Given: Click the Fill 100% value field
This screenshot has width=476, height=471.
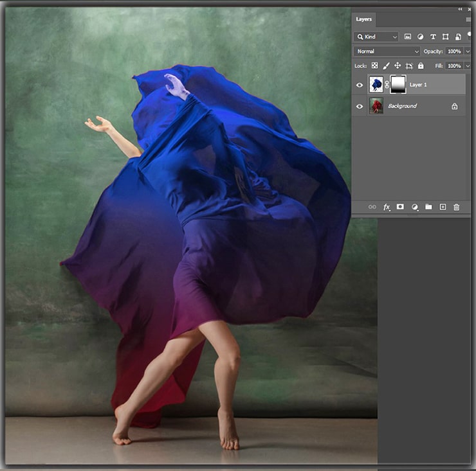Looking at the screenshot, I should pyautogui.click(x=454, y=66).
